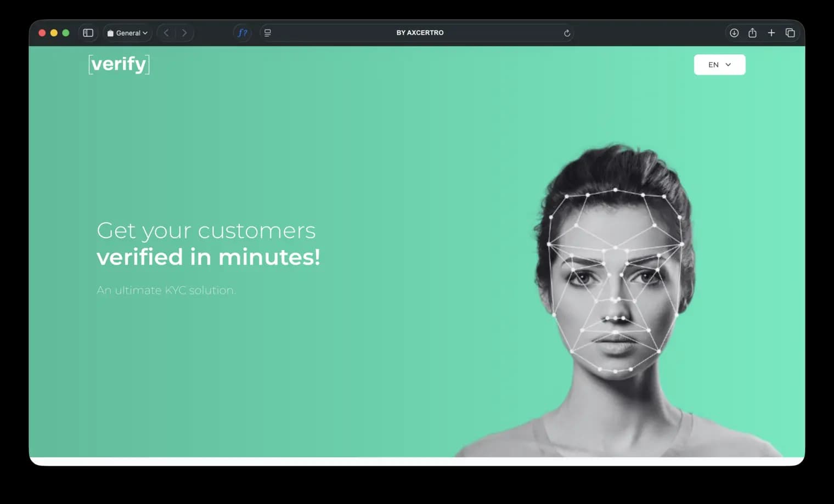Open website settings from the address bar icon
The image size is (834, 504).
pos(267,32)
